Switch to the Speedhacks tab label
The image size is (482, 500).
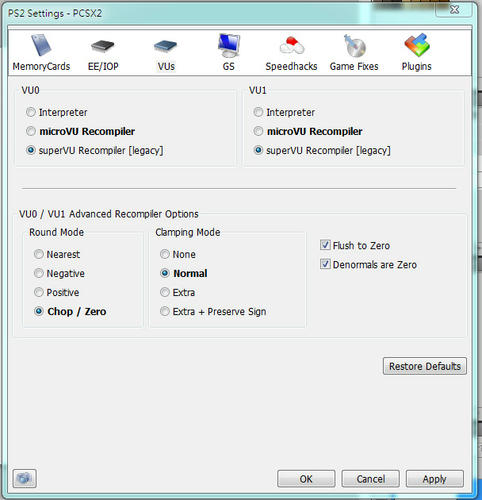click(x=291, y=66)
